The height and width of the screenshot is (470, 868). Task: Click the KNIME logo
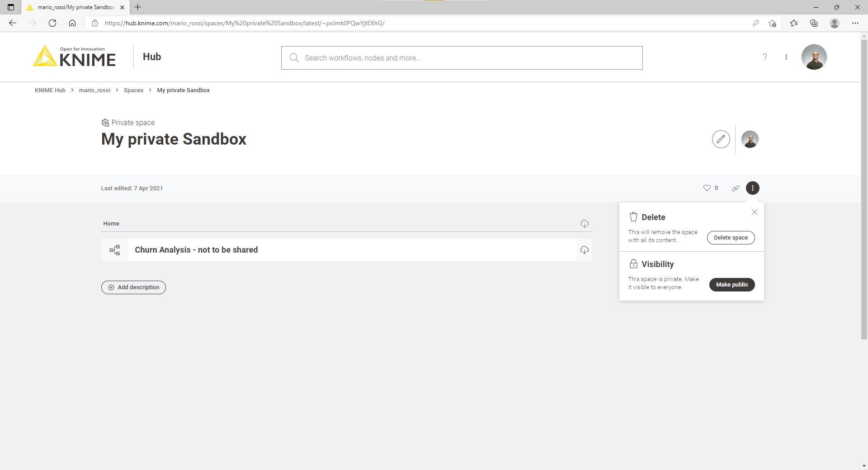point(75,56)
